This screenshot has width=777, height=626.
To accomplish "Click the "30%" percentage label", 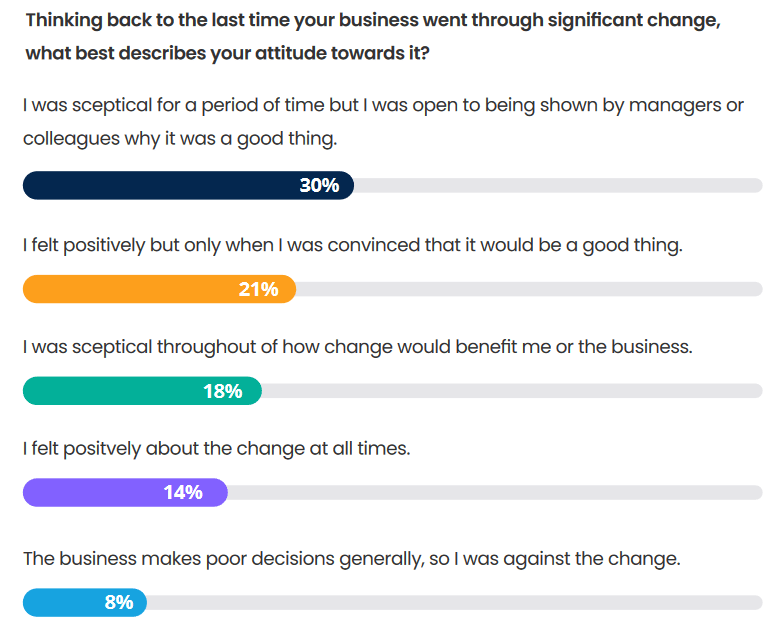I will [x=319, y=185].
